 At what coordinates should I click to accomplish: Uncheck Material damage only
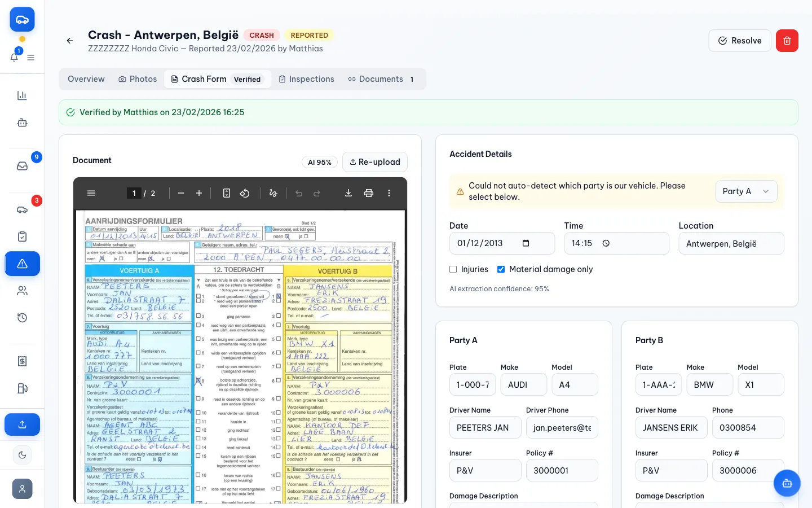click(501, 269)
